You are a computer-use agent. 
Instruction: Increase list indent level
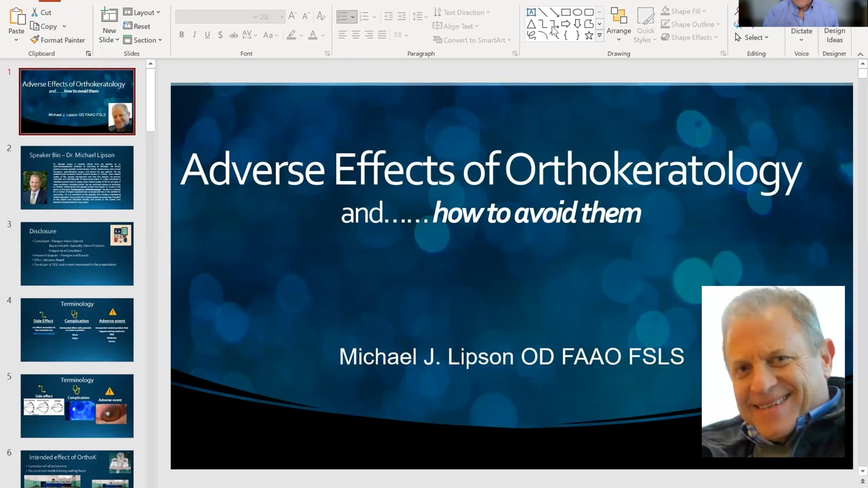402,16
